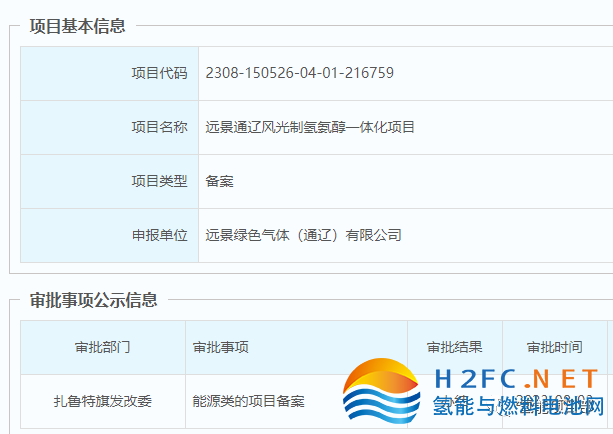Click the 审批结果 column header
Image resolution: width=613 pixels, height=434 pixels.
click(x=454, y=347)
